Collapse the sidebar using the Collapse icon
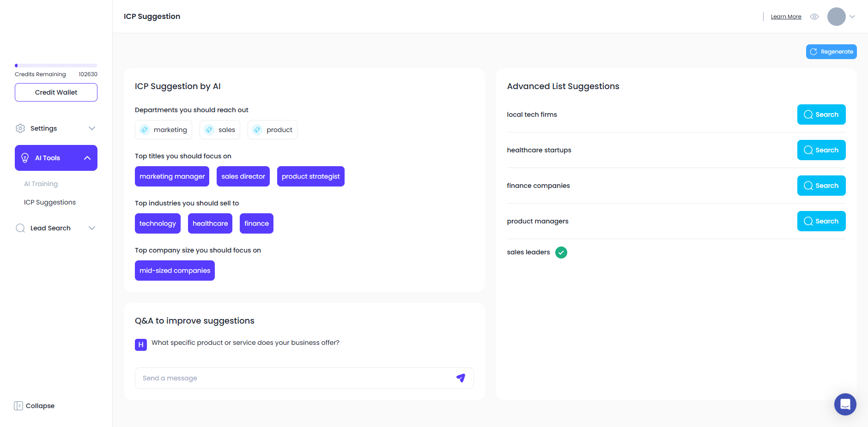This screenshot has width=868, height=427. tap(19, 405)
